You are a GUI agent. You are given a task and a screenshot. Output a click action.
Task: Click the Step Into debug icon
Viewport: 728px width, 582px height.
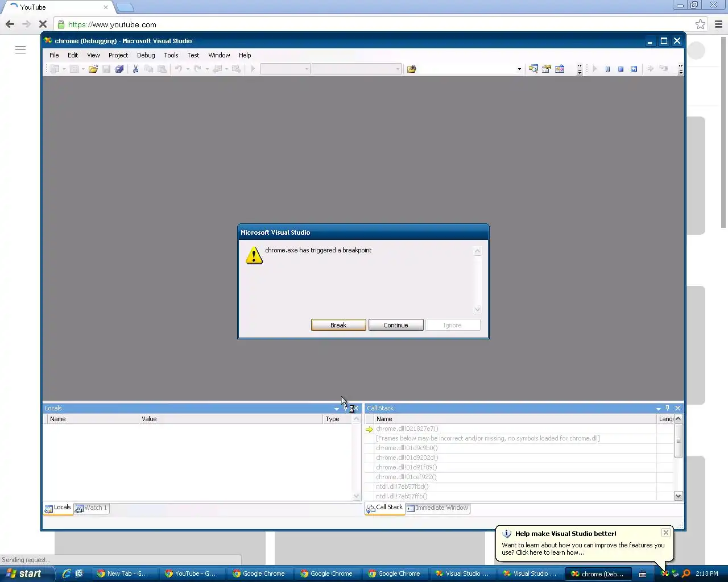coord(663,69)
